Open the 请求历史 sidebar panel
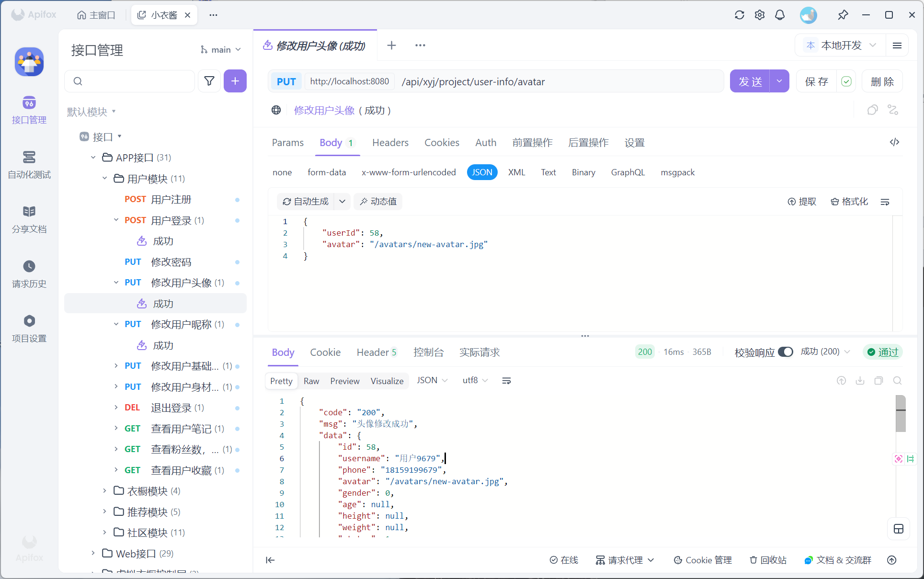The image size is (924, 579). 29,274
